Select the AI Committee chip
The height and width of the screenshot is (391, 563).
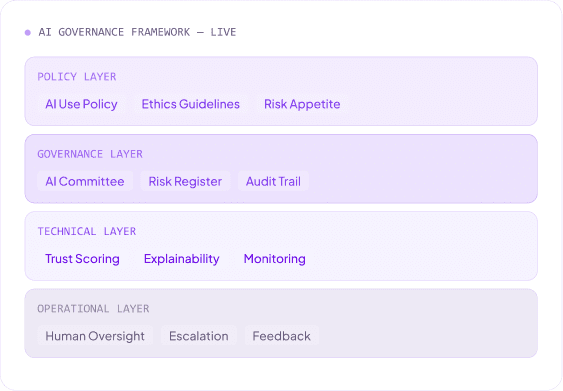85,181
